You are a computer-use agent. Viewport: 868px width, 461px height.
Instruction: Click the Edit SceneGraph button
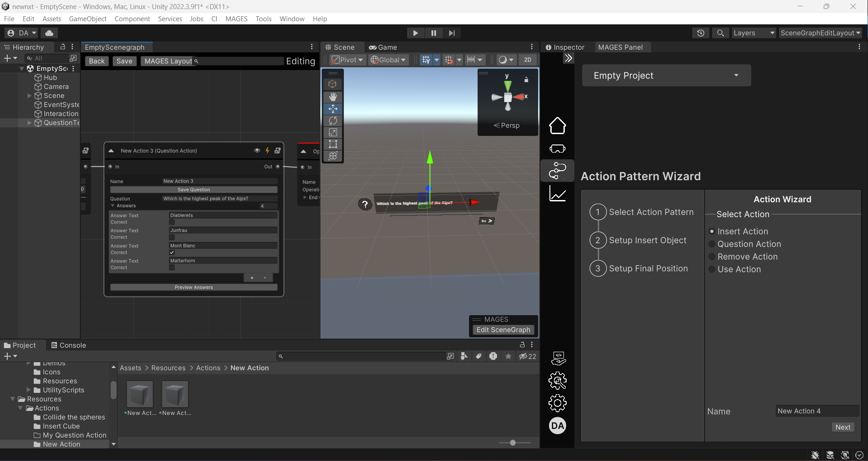[503, 330]
